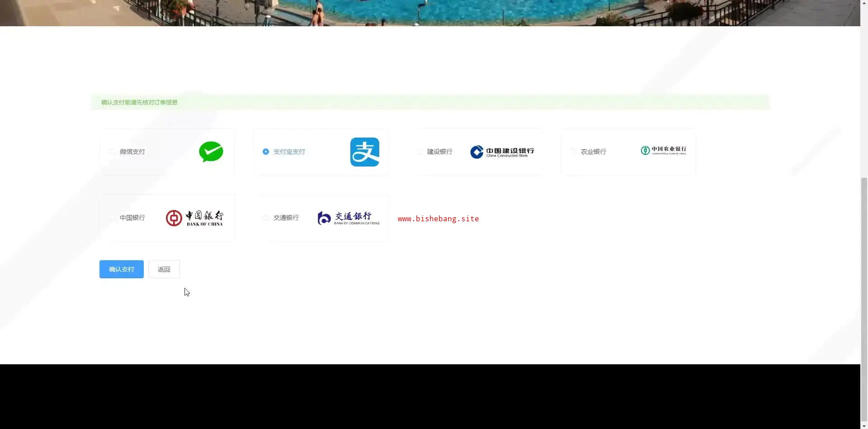Viewport: 868px width, 429px height.
Task: Click the Agricultural Bank of China logo
Action: point(663,150)
